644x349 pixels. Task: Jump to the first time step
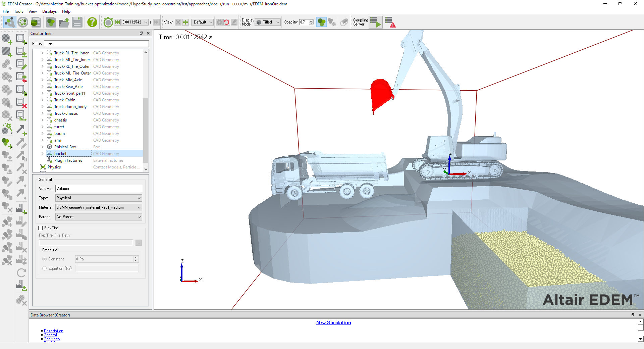117,22
